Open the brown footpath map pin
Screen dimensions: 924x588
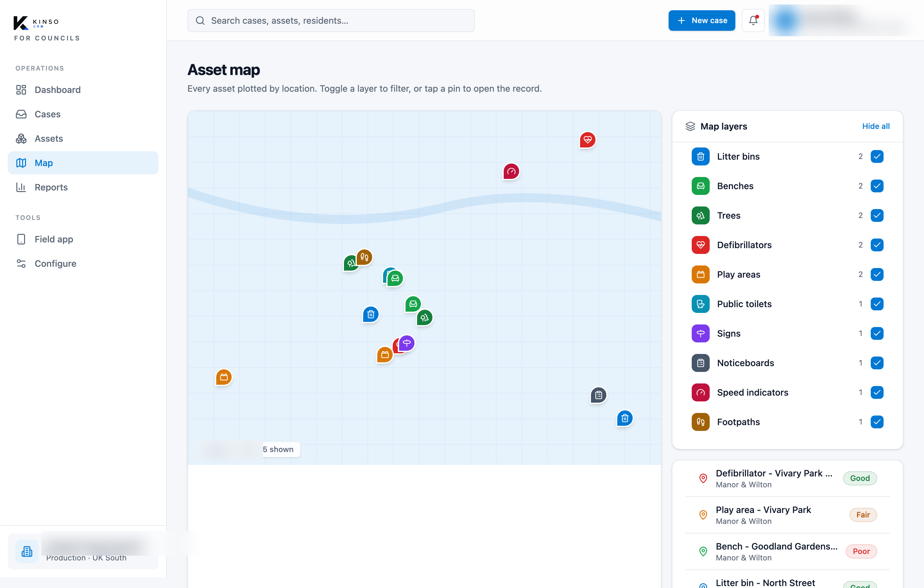point(364,257)
